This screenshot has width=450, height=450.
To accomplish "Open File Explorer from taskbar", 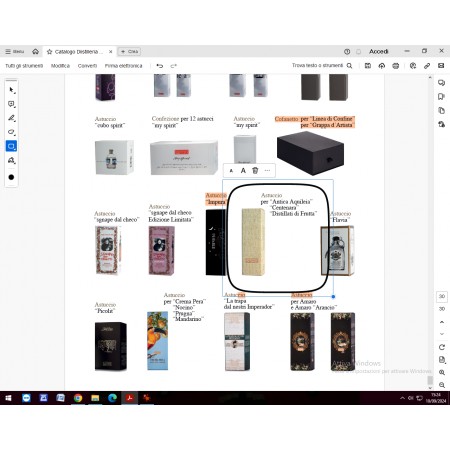I will click(x=95, y=398).
